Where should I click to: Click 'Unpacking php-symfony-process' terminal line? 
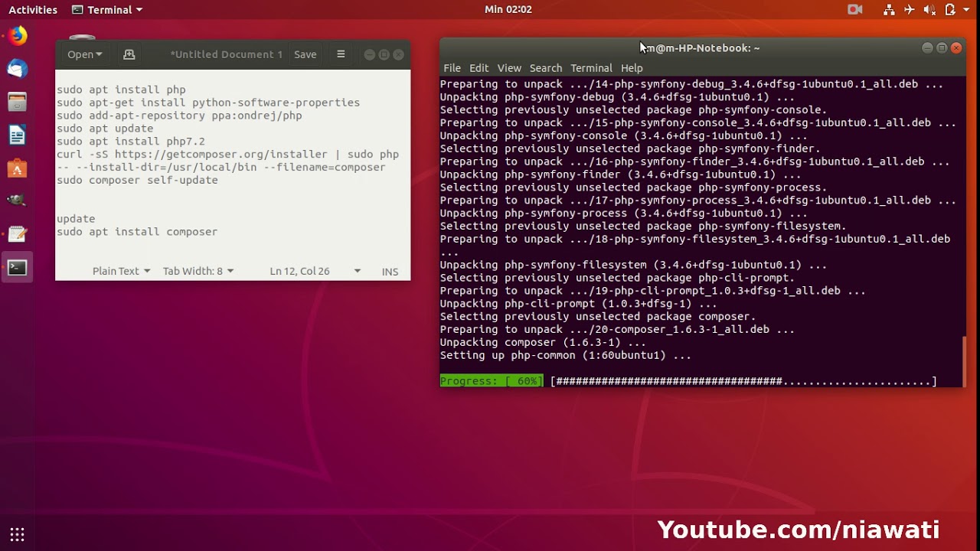(624, 214)
